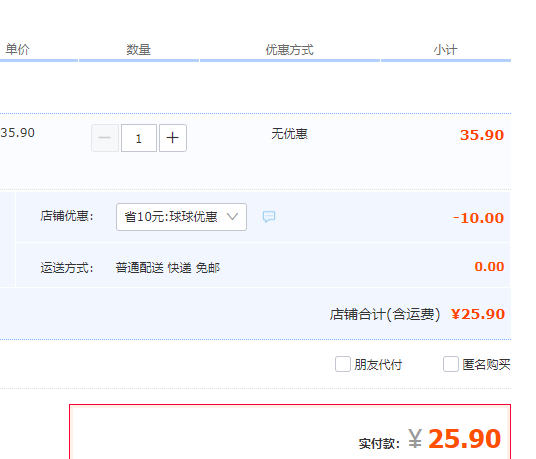Open the message bubble icon beside discount dropdown

pyautogui.click(x=269, y=217)
